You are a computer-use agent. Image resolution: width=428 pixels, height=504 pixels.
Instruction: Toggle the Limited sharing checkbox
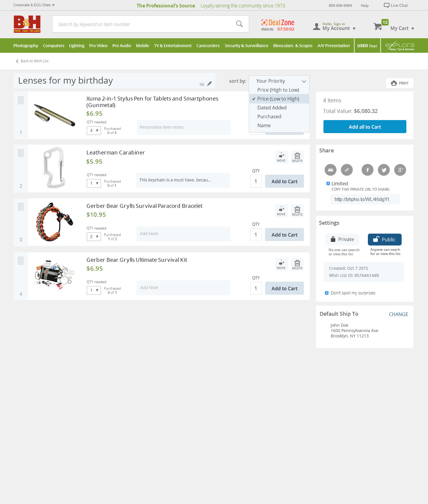pos(328,184)
